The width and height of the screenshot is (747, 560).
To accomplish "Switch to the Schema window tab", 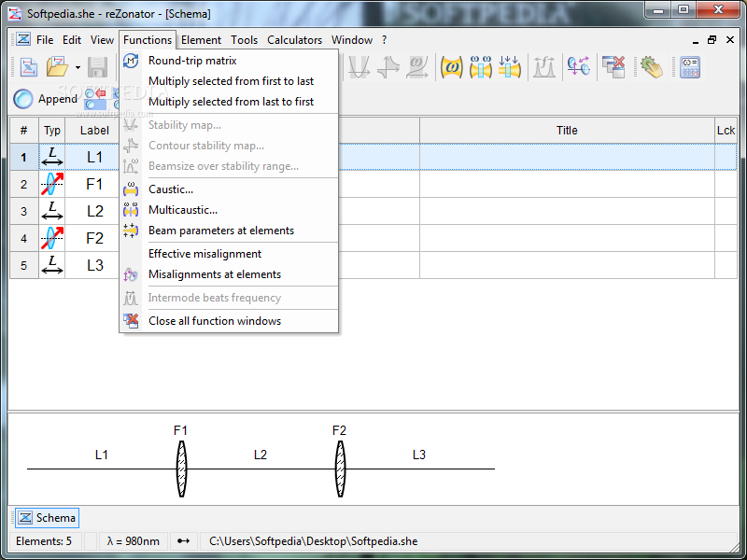I will tap(48, 518).
